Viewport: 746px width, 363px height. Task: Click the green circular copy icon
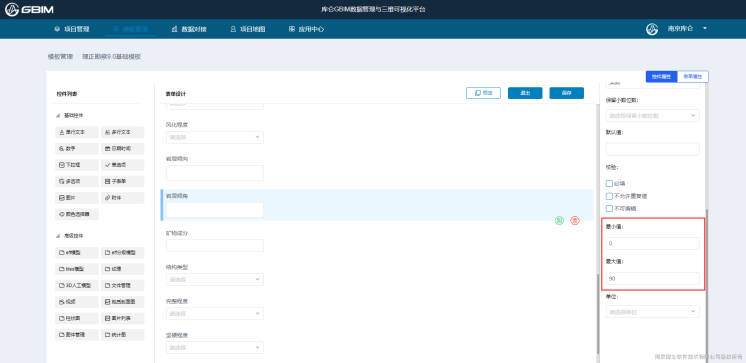[x=560, y=221]
